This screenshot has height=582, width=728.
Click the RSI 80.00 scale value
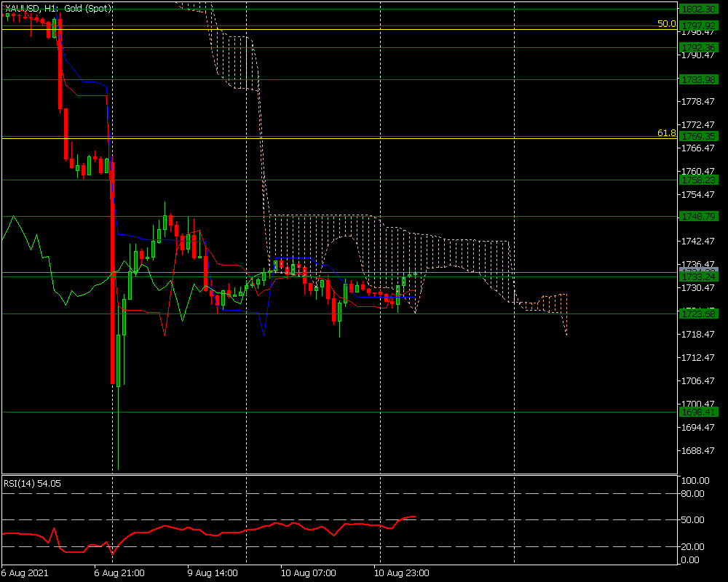[x=693, y=494]
